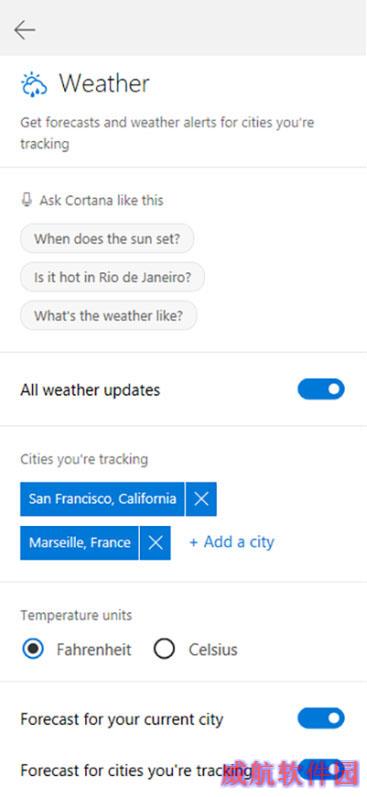Toggle Forecast for your current city
This screenshot has height=797, width=367.
pos(321,718)
